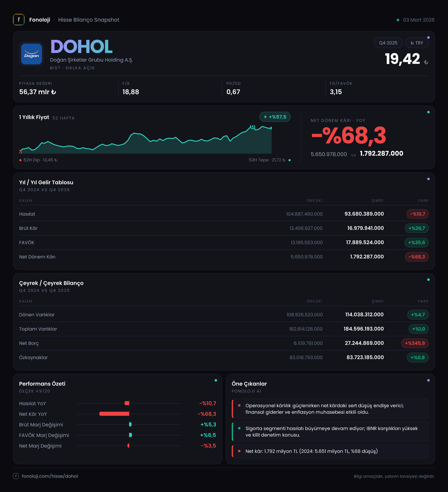Screen dimensions: 448x492
Task: Click the green bullet of Sigorta segmenti highlight
Action: (239, 428)
